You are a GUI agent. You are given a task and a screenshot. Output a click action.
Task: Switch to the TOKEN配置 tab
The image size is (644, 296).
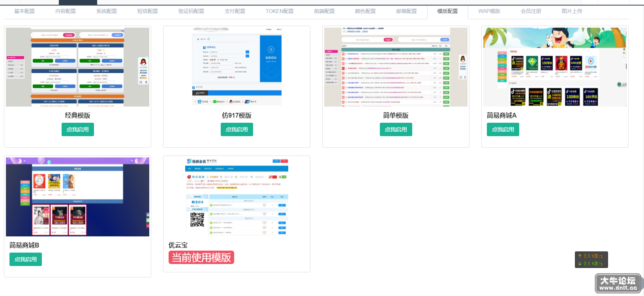[280, 11]
